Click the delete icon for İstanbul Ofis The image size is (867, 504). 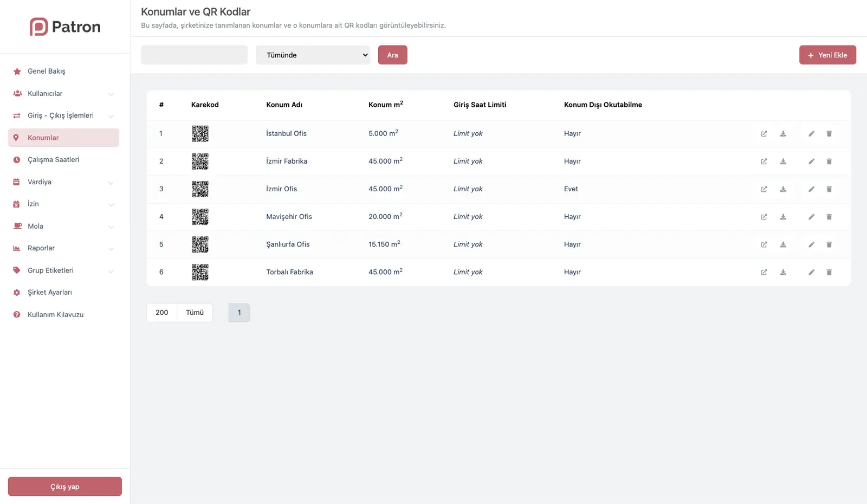pos(829,134)
